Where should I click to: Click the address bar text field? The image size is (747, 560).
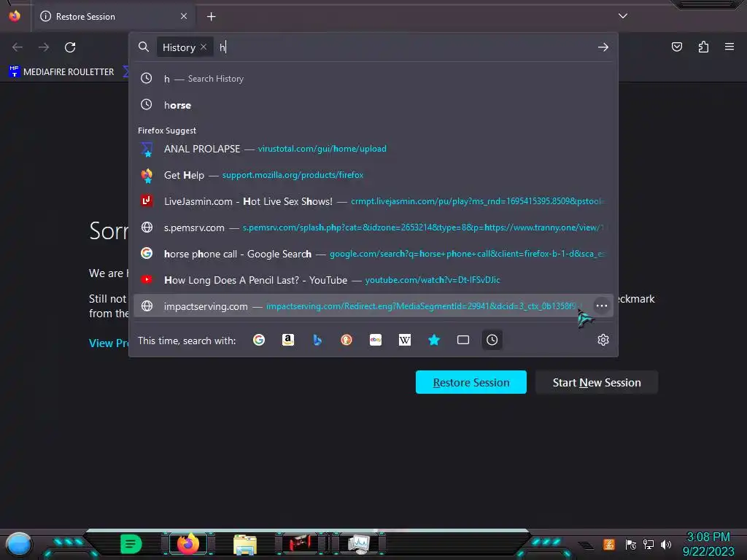click(405, 47)
